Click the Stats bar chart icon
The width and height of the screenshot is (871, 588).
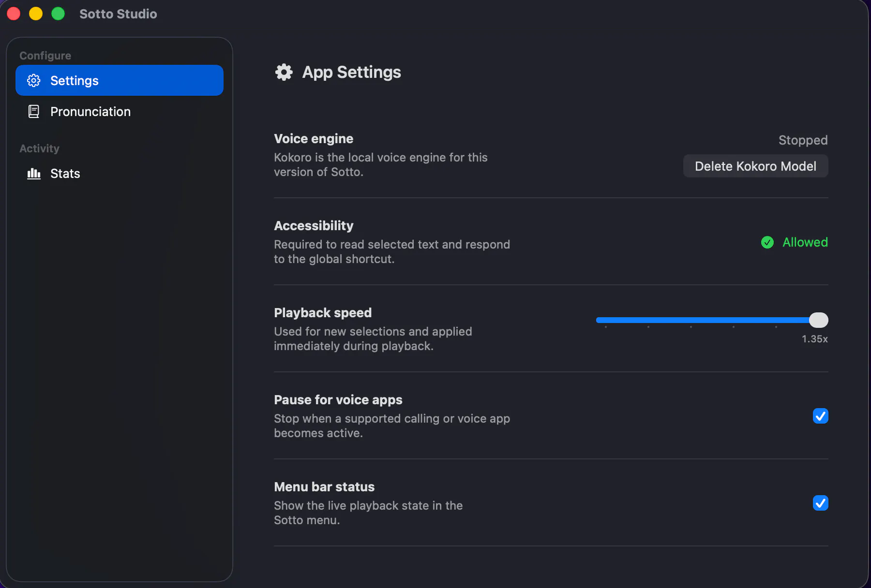tap(34, 174)
